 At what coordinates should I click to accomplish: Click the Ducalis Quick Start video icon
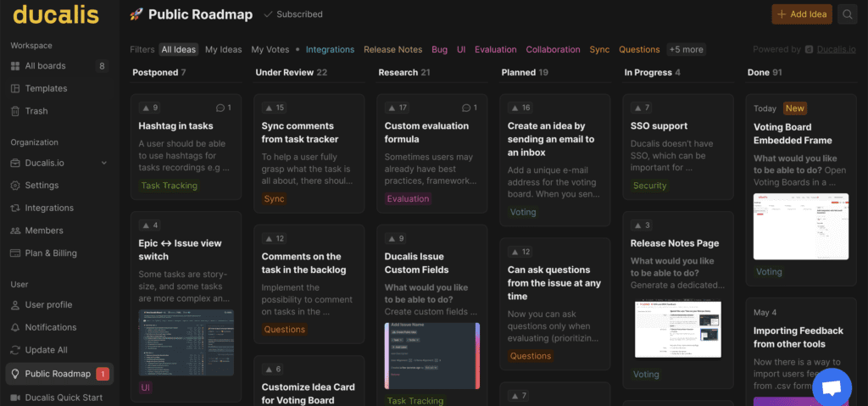15,398
